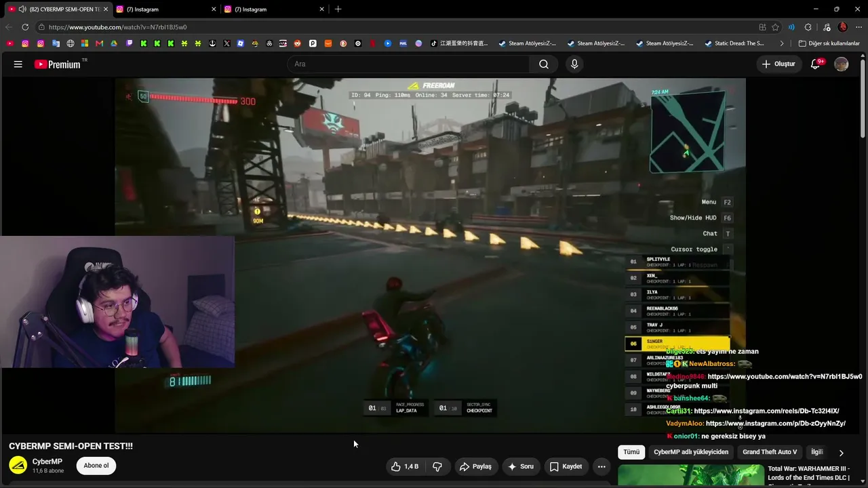The image size is (868, 488).
Task: Open the Microsoft bookmark icon
Action: point(85,43)
